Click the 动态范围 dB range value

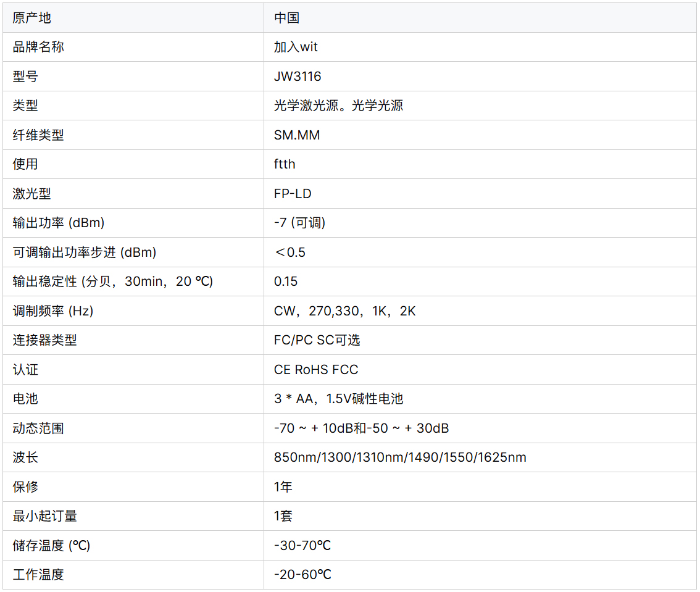[x=361, y=428]
